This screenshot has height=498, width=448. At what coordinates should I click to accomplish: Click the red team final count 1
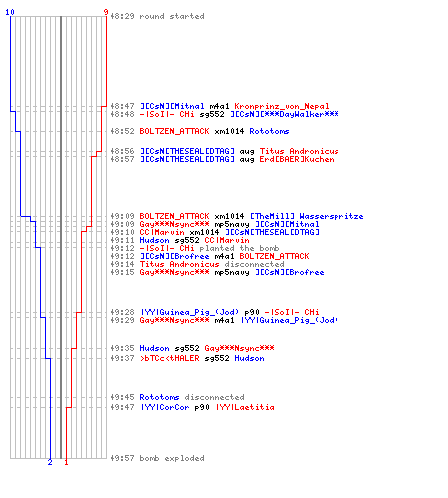click(66, 462)
